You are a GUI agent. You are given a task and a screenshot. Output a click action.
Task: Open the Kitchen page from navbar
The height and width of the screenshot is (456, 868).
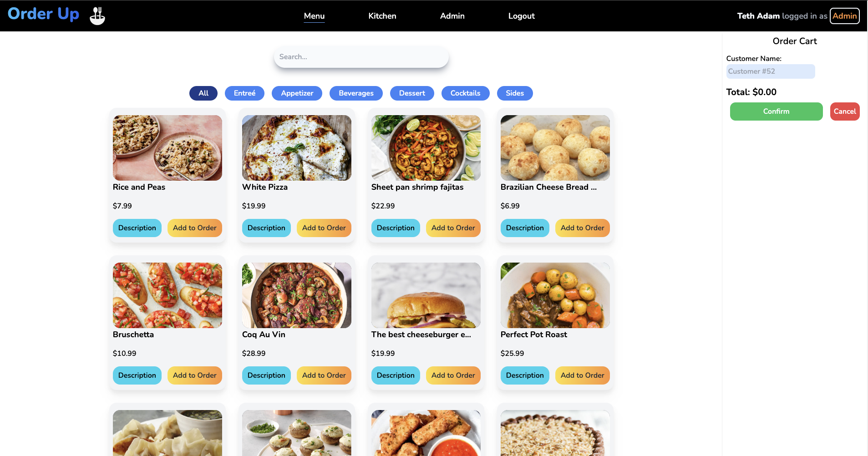tap(382, 16)
